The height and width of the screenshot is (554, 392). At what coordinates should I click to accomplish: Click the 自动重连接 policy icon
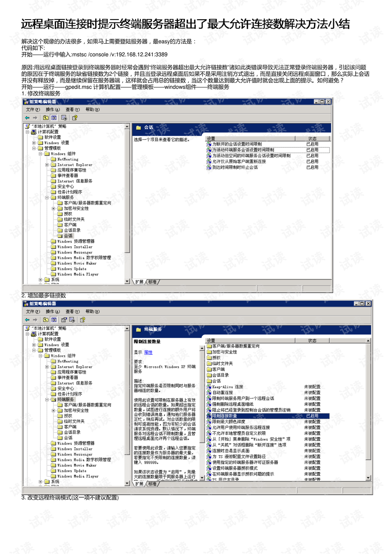[x=208, y=392]
